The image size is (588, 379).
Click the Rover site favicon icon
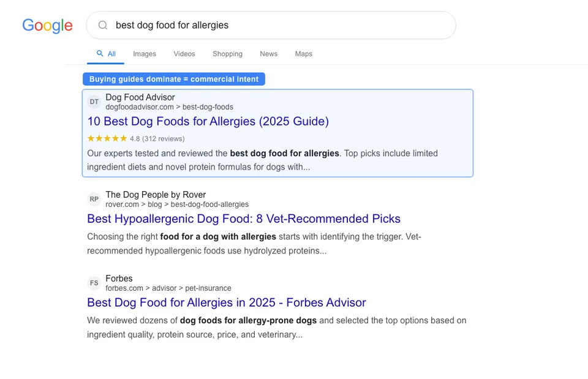(x=94, y=199)
